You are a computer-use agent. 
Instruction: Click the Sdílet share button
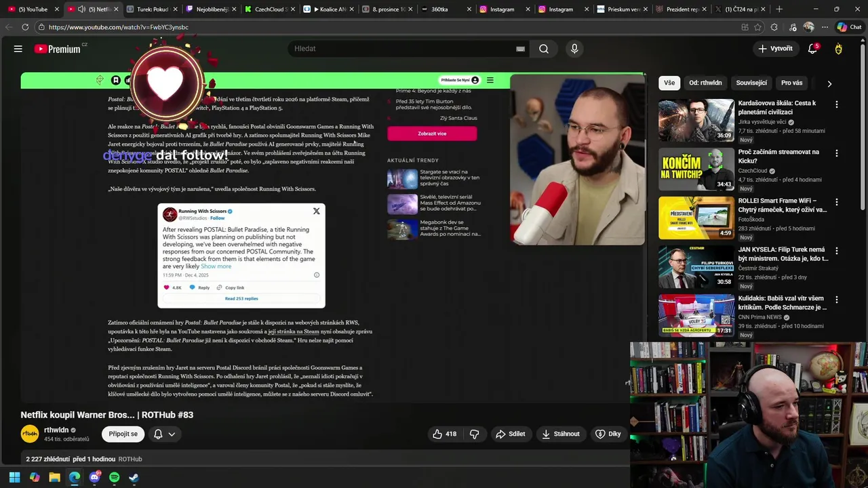tap(510, 434)
